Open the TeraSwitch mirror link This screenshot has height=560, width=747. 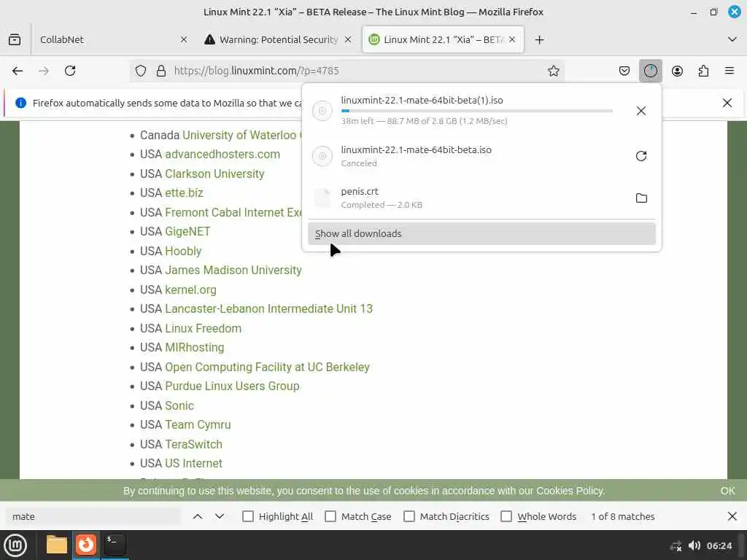point(193,444)
